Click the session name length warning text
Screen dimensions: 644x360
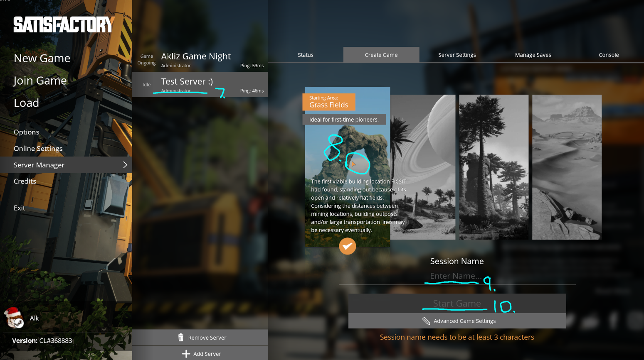457,337
